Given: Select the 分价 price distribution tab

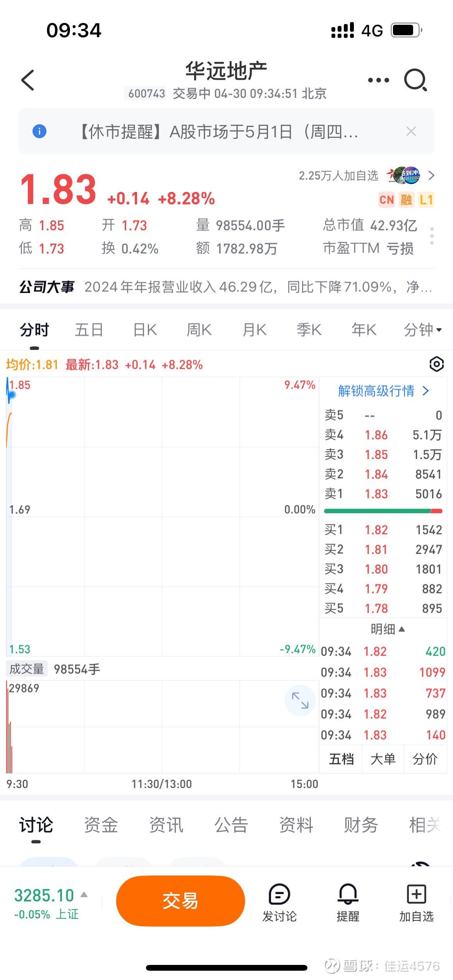Looking at the screenshot, I should pyautogui.click(x=425, y=759).
